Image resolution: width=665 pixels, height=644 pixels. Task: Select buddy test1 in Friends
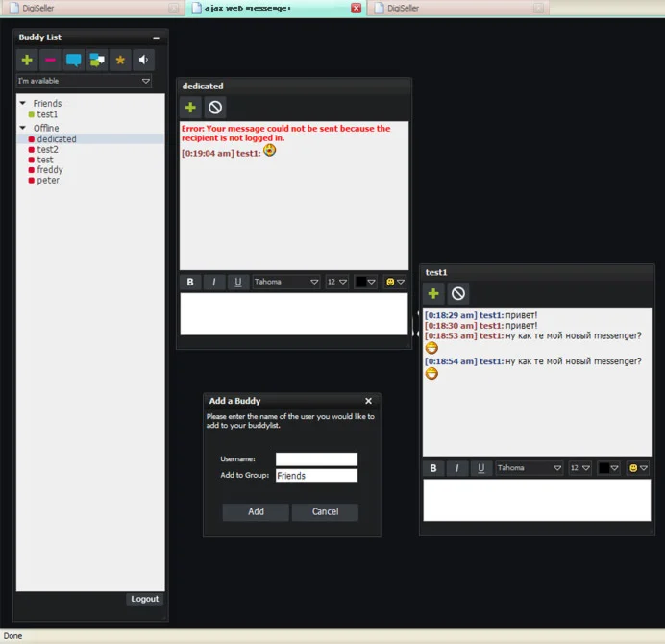(x=47, y=114)
